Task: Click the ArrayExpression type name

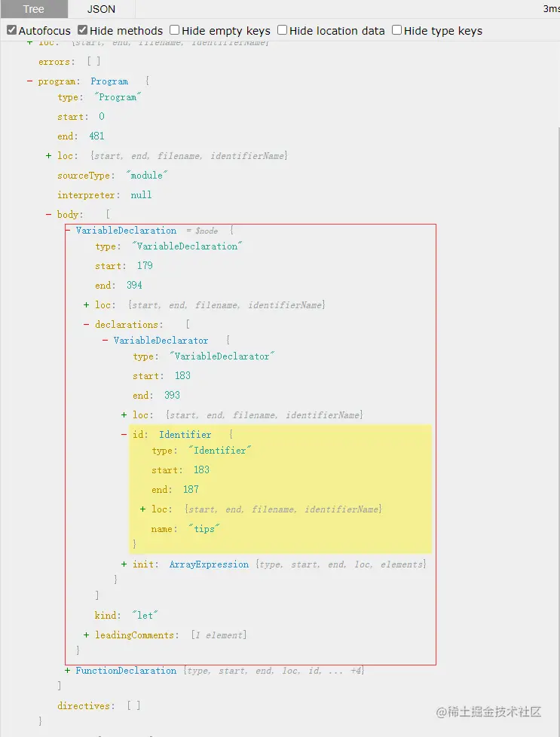Action: tap(209, 564)
